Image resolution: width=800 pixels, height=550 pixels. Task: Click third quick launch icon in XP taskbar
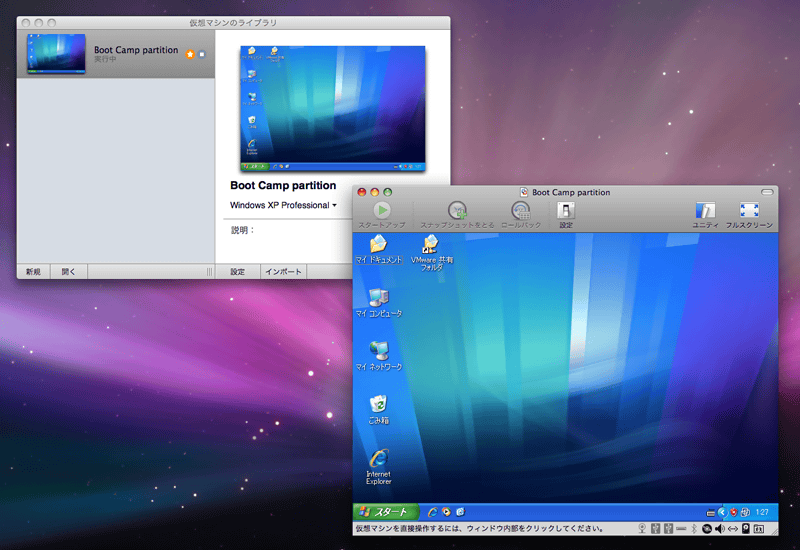pos(460,512)
